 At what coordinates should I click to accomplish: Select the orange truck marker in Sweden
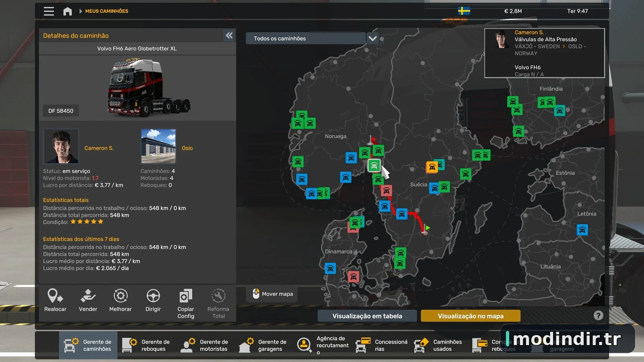431,167
